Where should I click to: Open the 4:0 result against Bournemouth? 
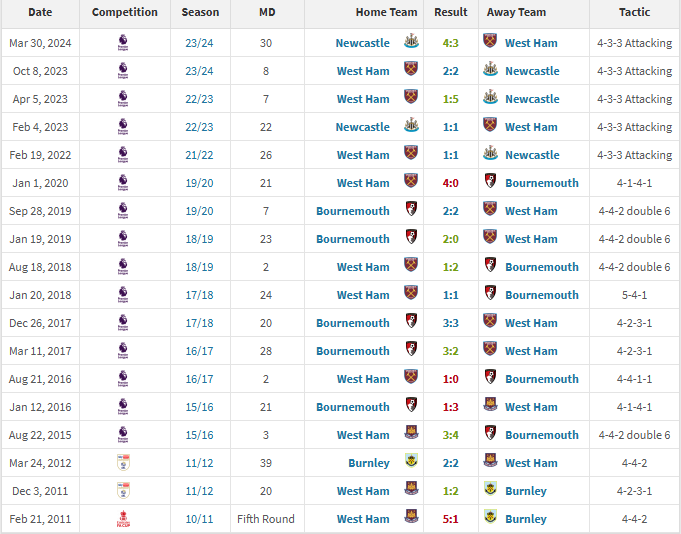[450, 182]
